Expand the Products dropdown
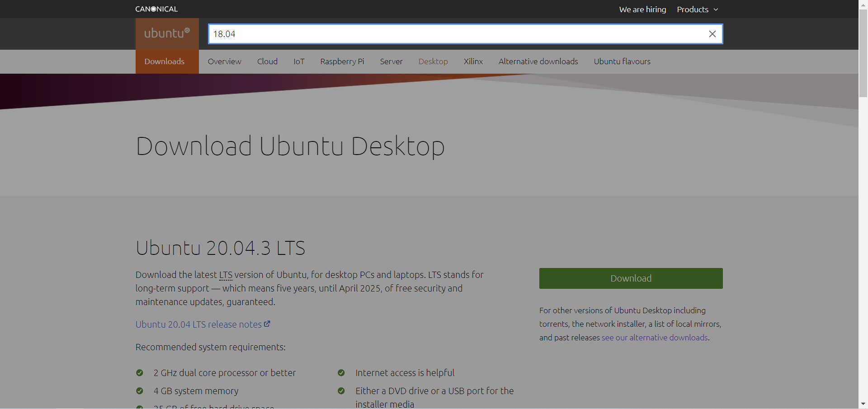Viewport: 868px width, 409px height. [x=698, y=9]
